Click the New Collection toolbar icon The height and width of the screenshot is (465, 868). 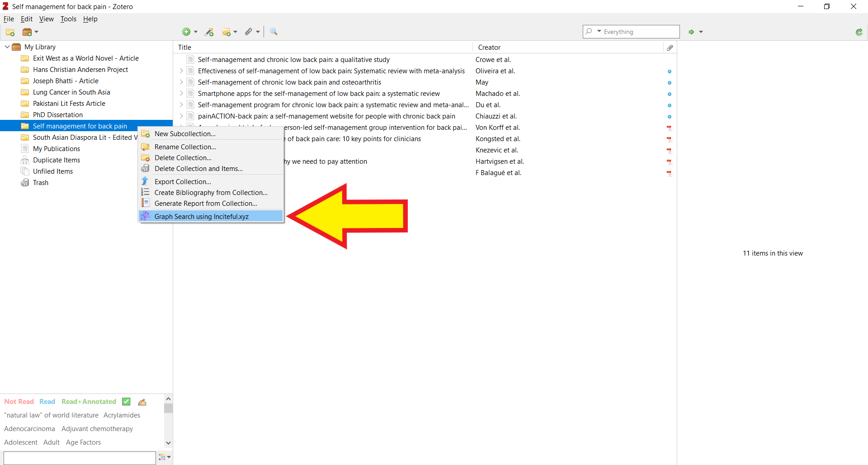pyautogui.click(x=10, y=32)
